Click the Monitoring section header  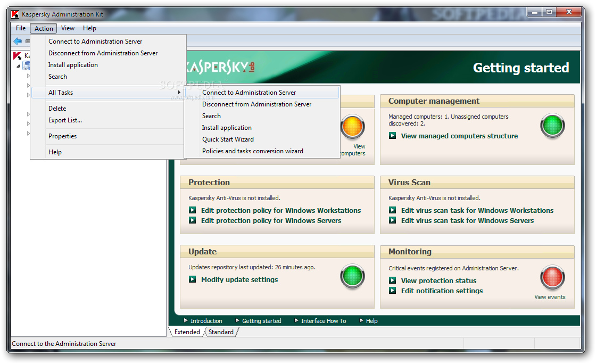coord(477,252)
